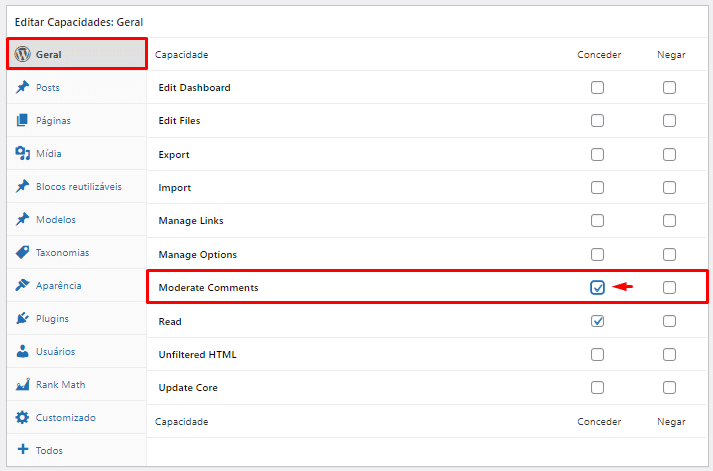Click the WordPress logo icon beside Geral
This screenshot has width=713, height=471.
point(22,54)
